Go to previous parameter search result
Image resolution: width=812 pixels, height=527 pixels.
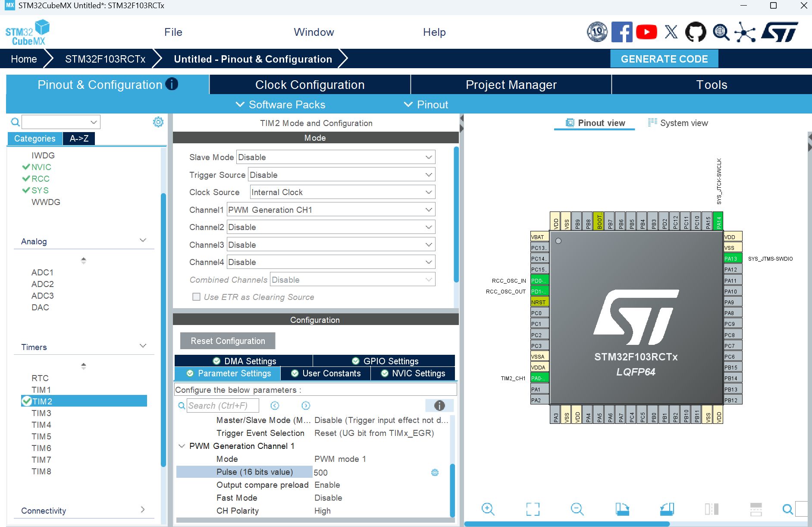(x=275, y=406)
